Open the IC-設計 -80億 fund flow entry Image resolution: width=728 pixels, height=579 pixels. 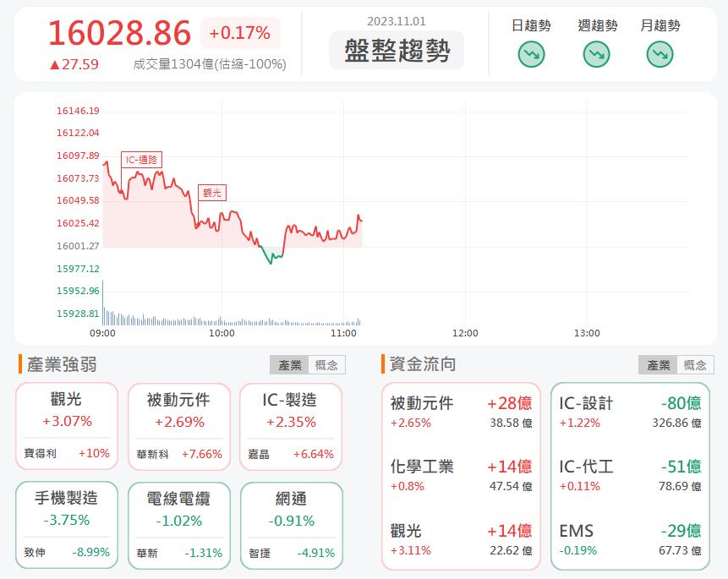pos(631,412)
